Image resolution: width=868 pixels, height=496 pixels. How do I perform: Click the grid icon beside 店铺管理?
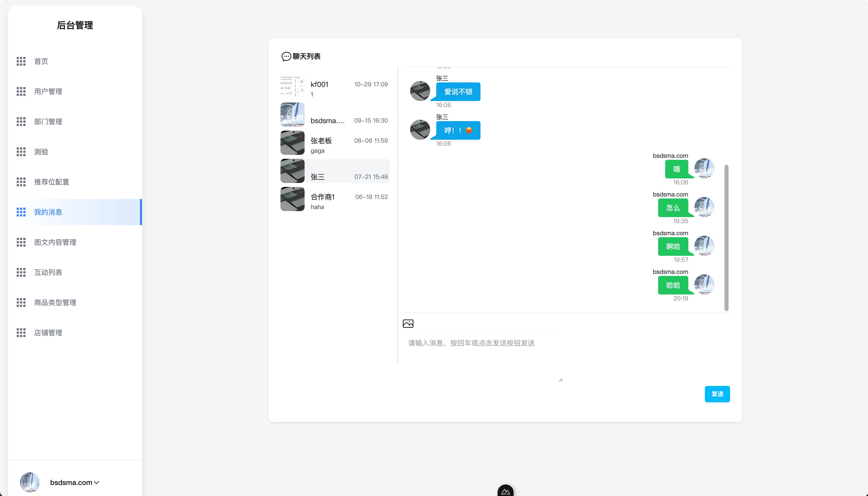click(21, 332)
